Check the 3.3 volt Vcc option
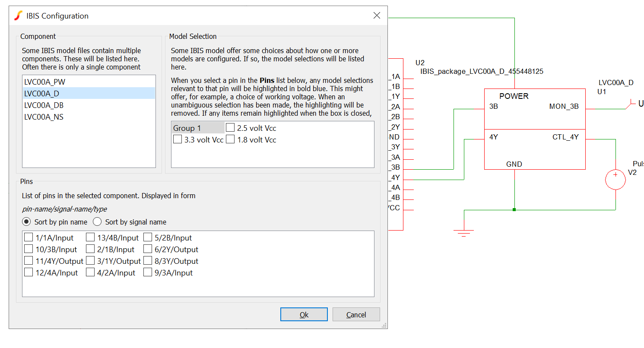 tap(178, 139)
